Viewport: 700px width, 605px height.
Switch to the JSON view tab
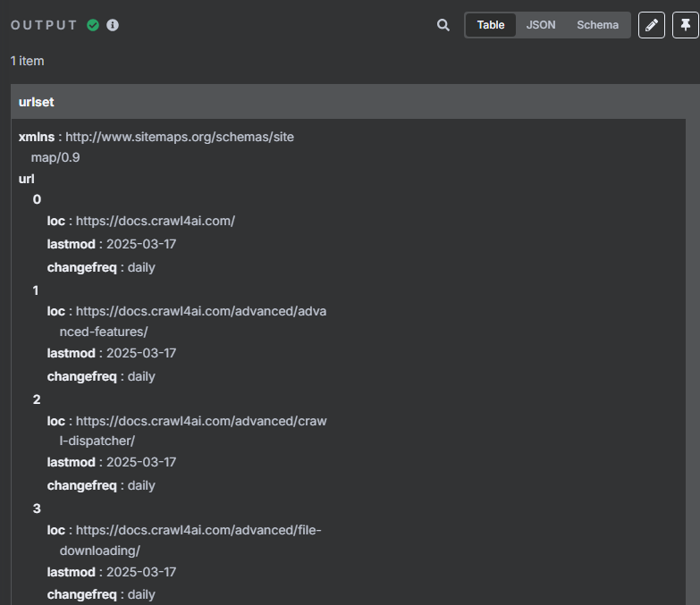(x=541, y=25)
